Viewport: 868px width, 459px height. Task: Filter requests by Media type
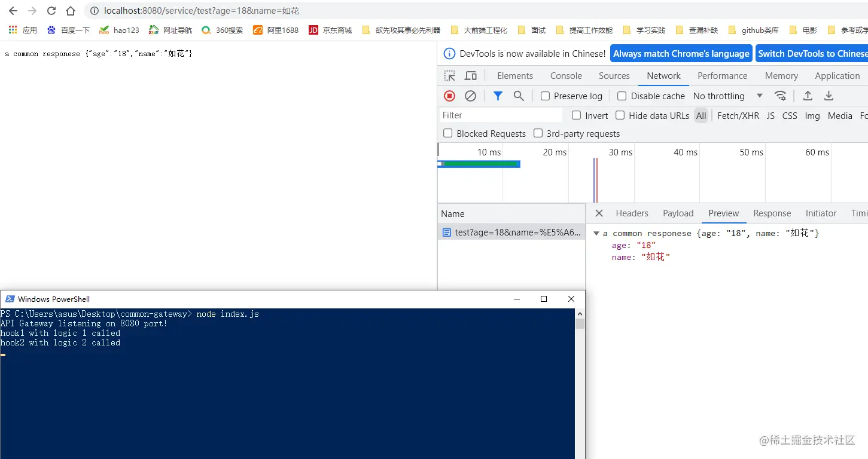point(840,116)
